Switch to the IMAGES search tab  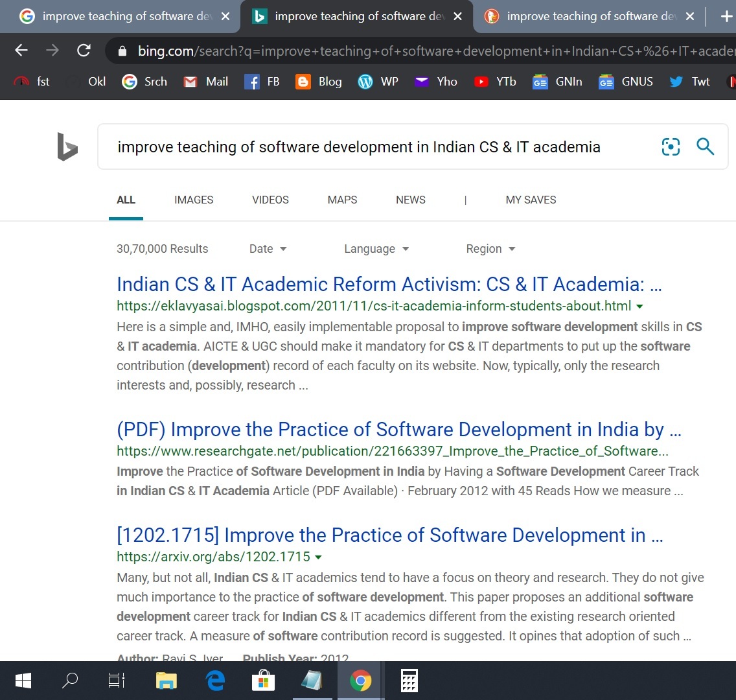194,200
